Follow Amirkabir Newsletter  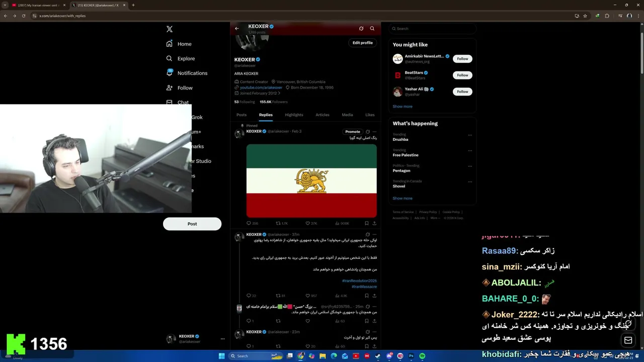tap(462, 59)
